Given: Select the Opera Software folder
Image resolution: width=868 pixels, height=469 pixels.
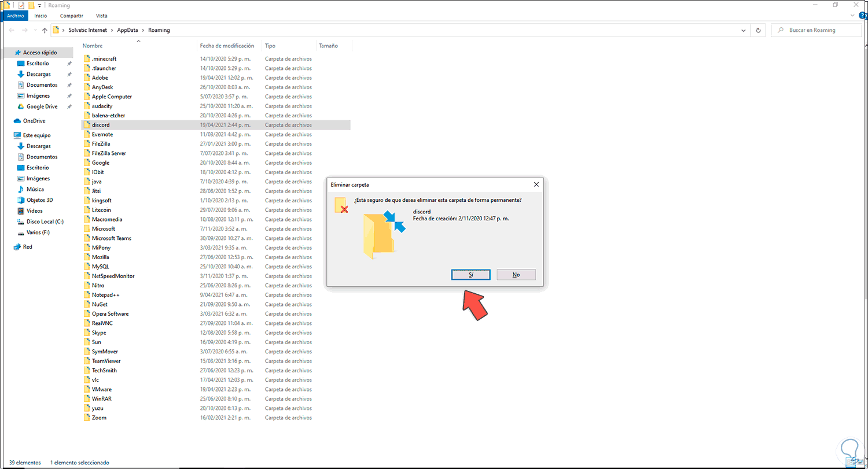Looking at the screenshot, I should [x=216, y=314].
